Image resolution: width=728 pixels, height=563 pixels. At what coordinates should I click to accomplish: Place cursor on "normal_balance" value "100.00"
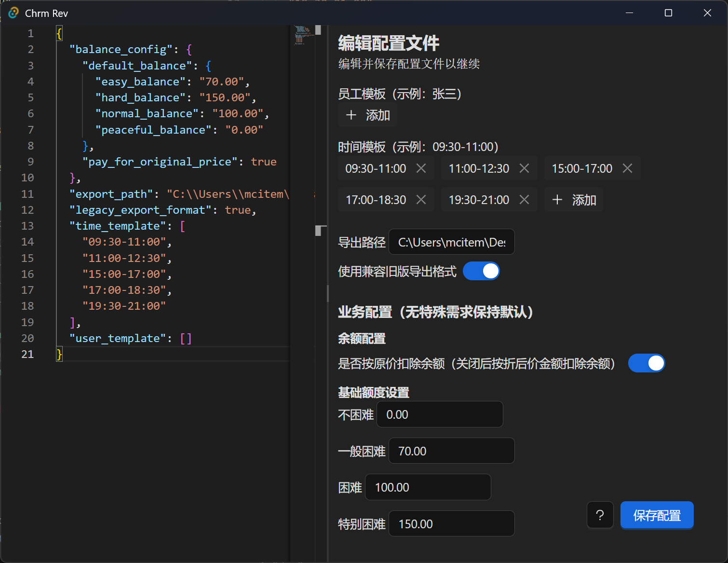click(238, 113)
